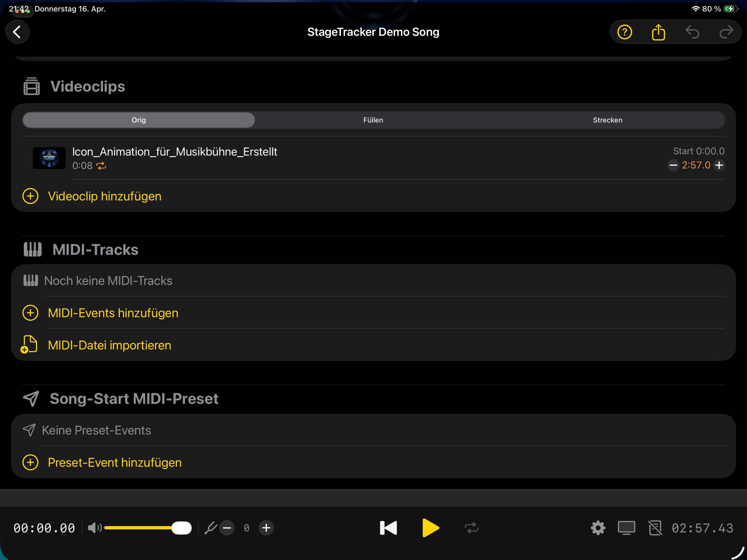The height and width of the screenshot is (560, 747).
Task: Tap the Wi-Fi status icon
Action: coord(695,9)
